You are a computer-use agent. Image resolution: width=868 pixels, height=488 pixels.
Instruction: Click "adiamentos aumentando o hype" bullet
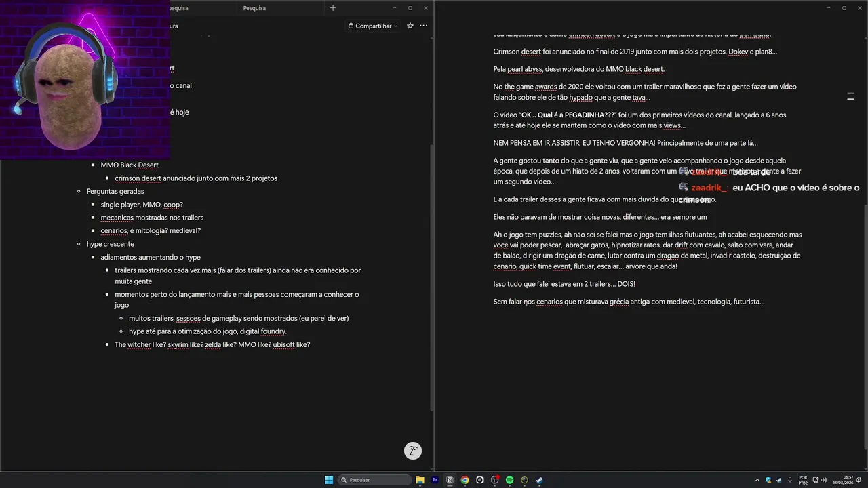(151, 257)
